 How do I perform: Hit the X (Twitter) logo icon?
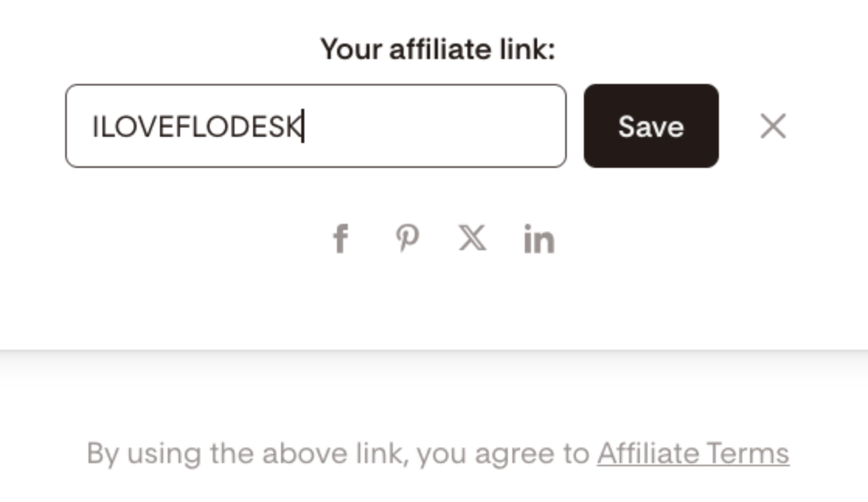(x=472, y=239)
